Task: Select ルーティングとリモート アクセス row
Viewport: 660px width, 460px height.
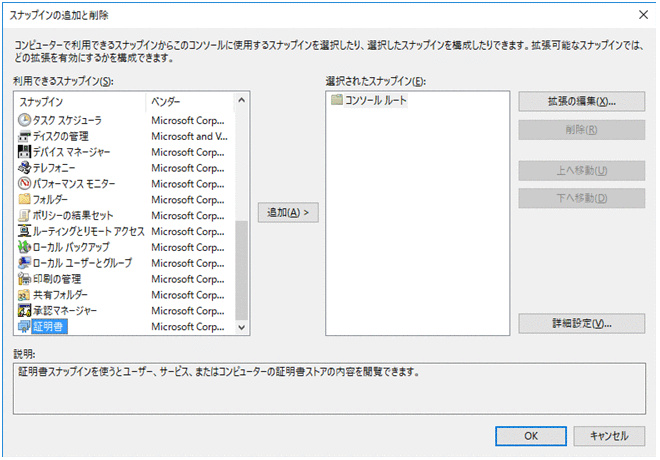Action: click(x=125, y=231)
